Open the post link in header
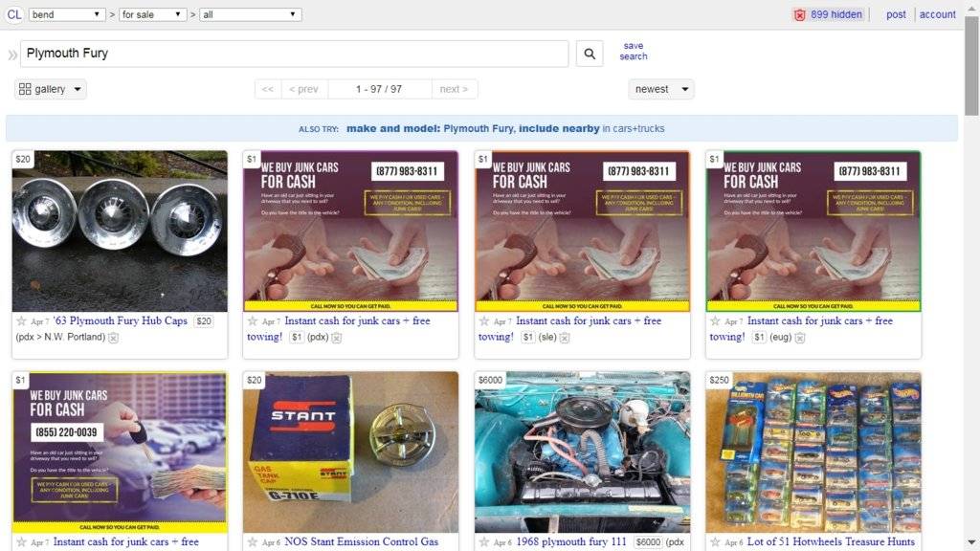Screen dimensions: 980x551 click(896, 14)
